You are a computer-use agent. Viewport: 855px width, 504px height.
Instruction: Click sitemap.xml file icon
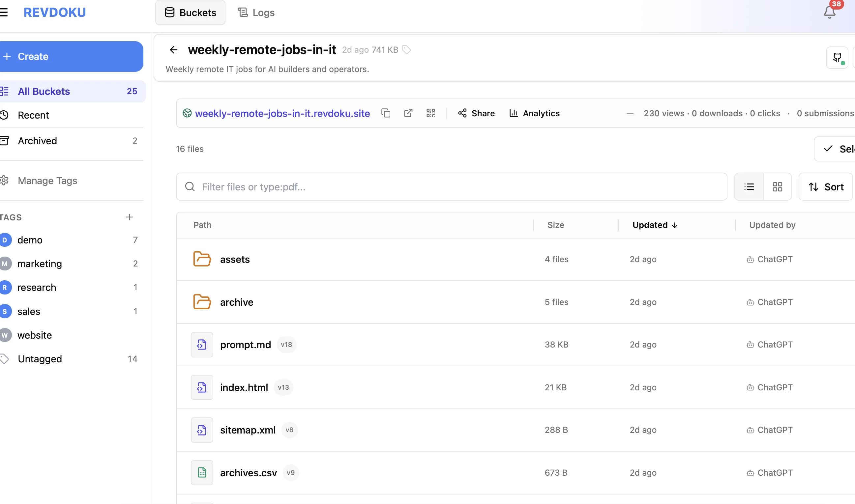click(202, 430)
